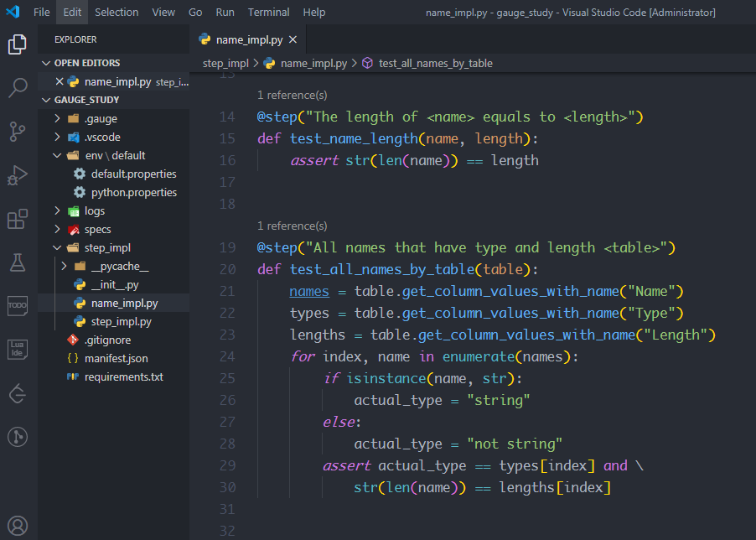Screen dimensions: 756x540
Task: Click the reference code lens above line 14
Action: point(293,95)
